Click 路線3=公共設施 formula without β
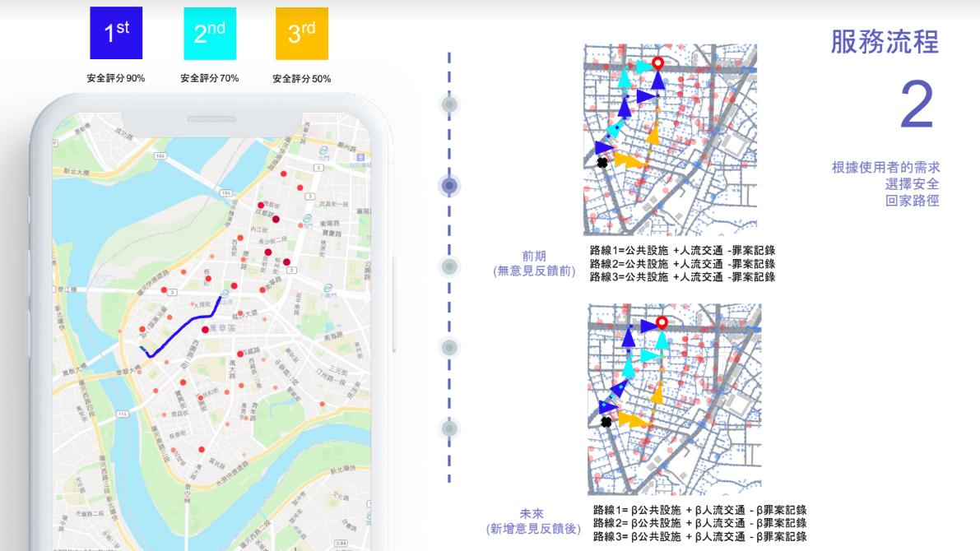This screenshot has height=551, width=980. [x=682, y=277]
